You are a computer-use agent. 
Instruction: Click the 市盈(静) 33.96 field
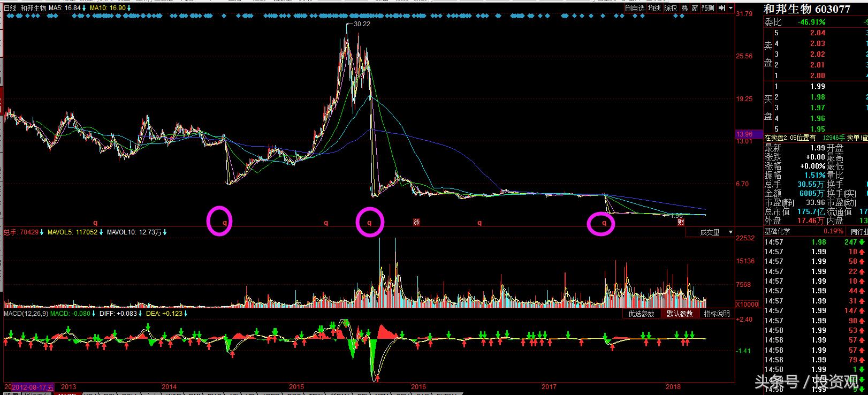(x=795, y=203)
